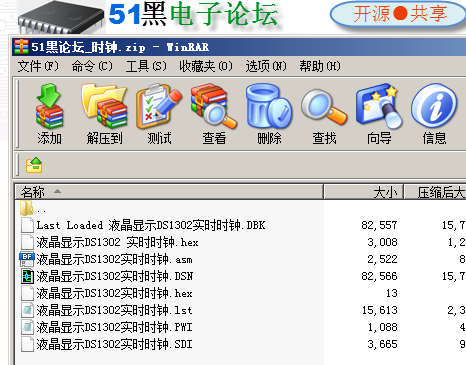The height and width of the screenshot is (365, 466).
Task: Click the 添加 (Add) toolbar icon
Action: (49, 106)
